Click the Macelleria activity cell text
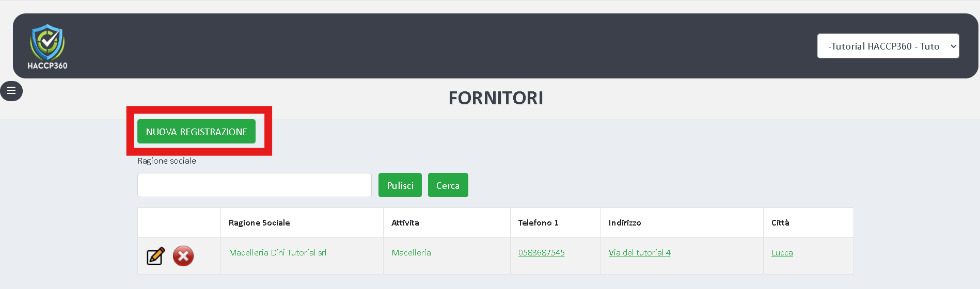This screenshot has height=289, width=980. point(411,253)
